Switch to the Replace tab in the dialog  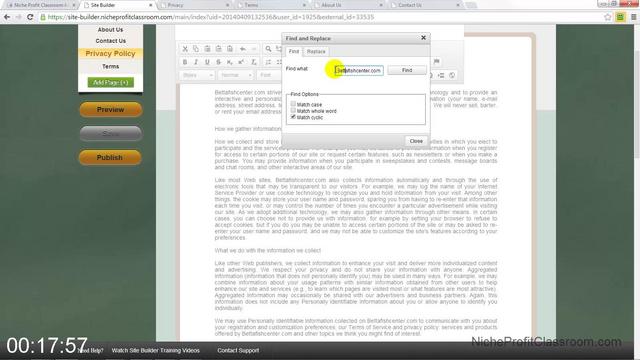(316, 51)
